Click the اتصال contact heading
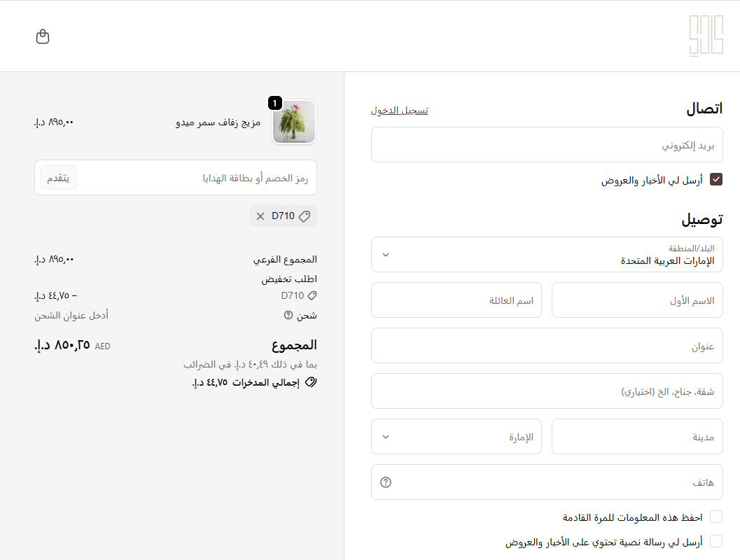 coord(704,108)
